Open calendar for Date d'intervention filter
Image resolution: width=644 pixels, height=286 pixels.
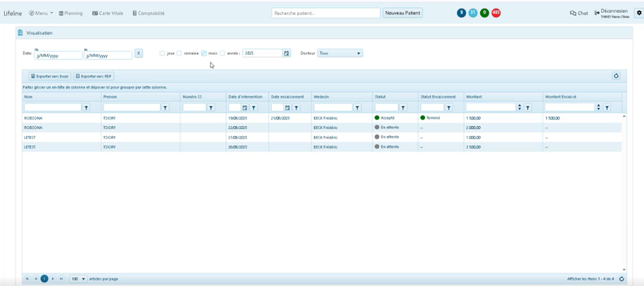pos(245,107)
